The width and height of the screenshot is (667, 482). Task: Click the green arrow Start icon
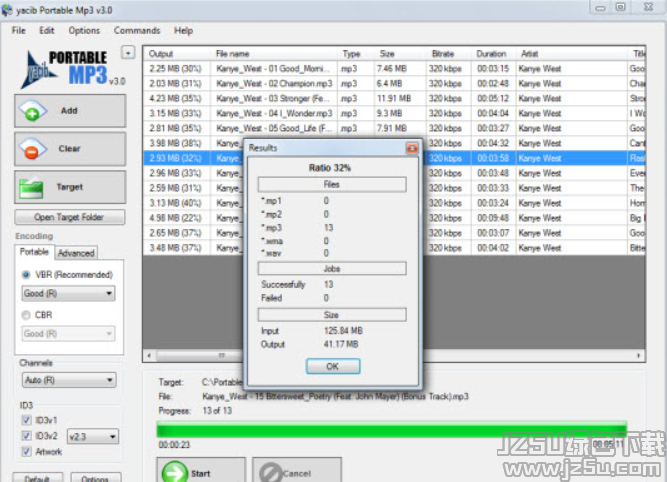175,472
